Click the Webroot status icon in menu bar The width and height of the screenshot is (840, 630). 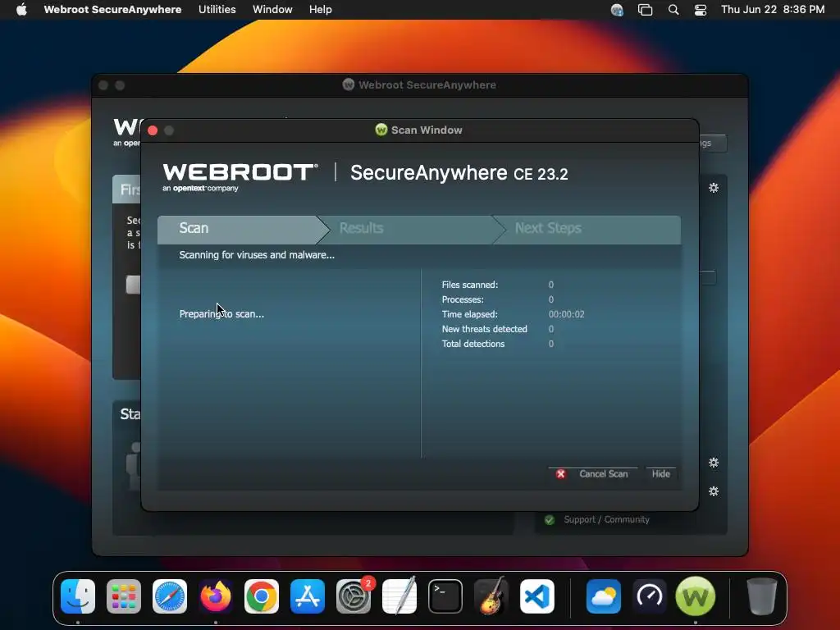pyautogui.click(x=617, y=10)
